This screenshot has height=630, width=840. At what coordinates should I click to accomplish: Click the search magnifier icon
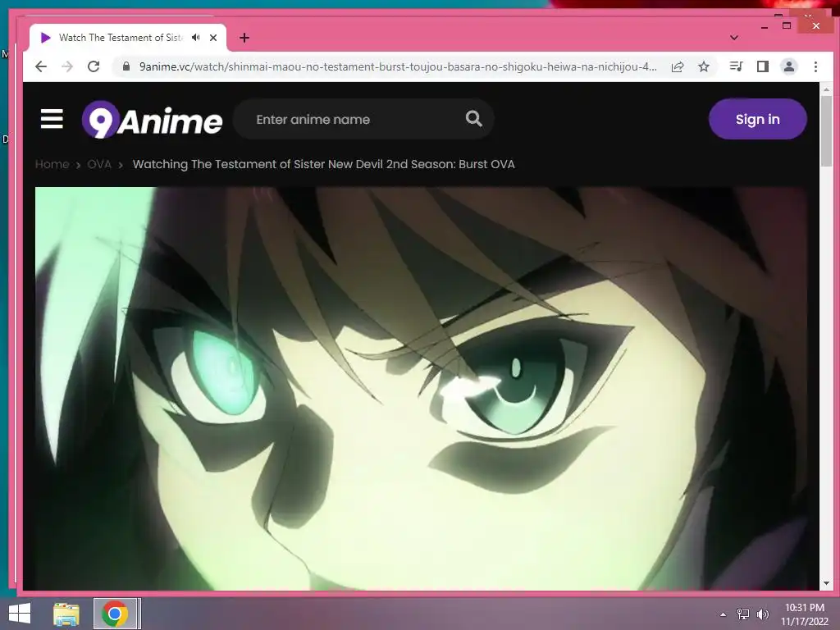coord(473,118)
